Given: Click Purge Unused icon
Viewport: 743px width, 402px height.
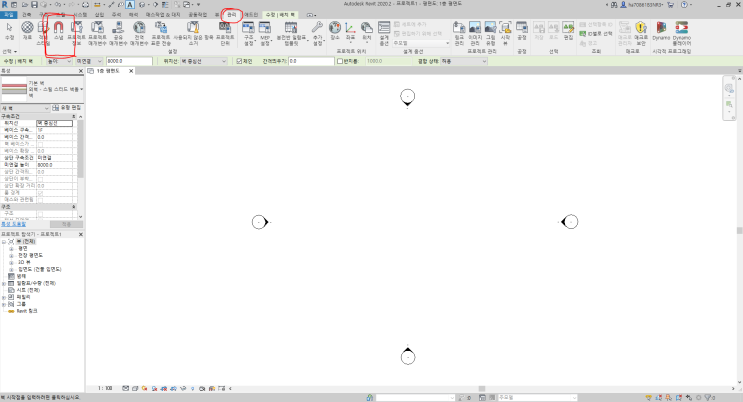Looking at the screenshot, I should [x=193, y=32].
